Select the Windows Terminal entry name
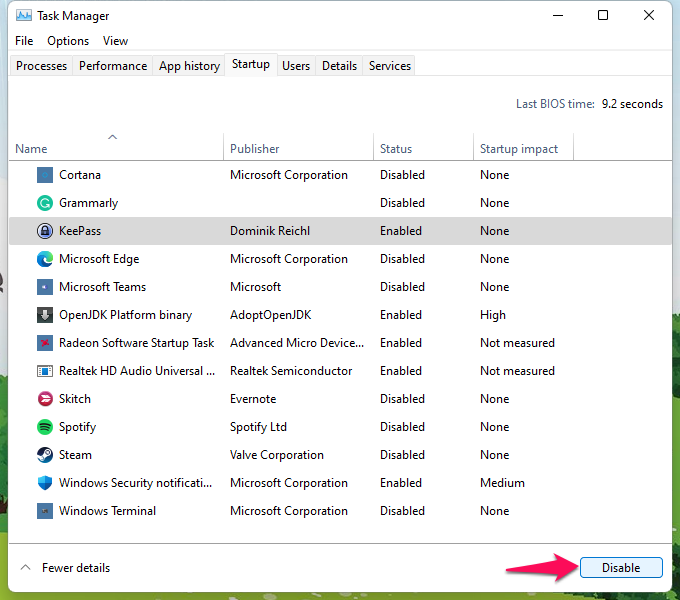 coord(107,511)
